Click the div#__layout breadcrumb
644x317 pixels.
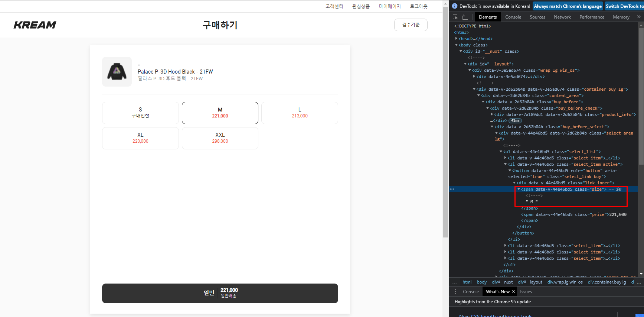pos(530,282)
